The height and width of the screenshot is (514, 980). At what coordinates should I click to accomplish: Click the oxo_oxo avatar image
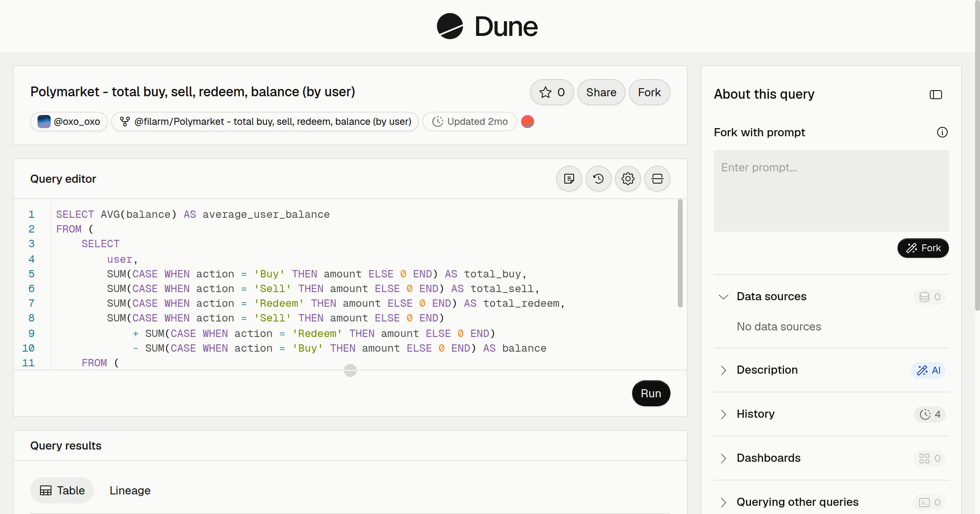point(44,122)
